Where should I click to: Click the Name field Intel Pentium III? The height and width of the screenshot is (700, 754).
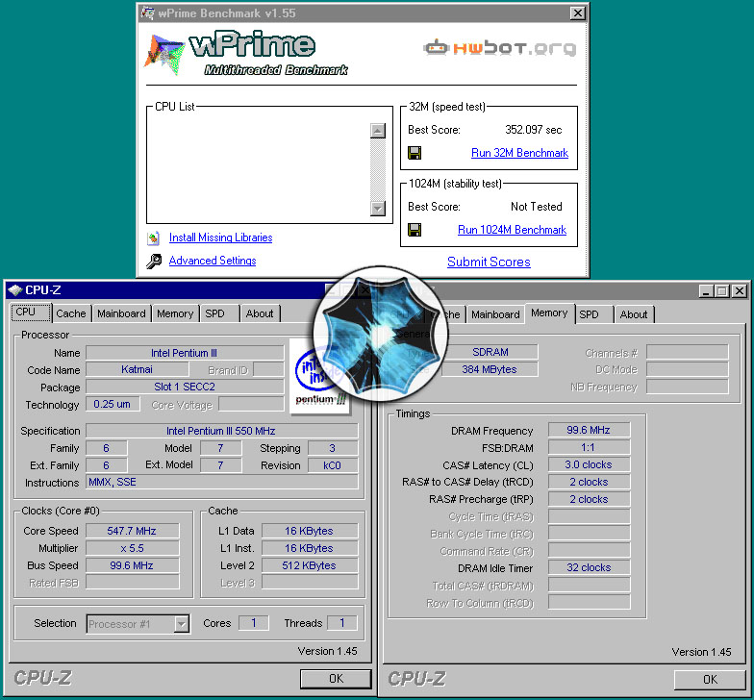coord(185,353)
